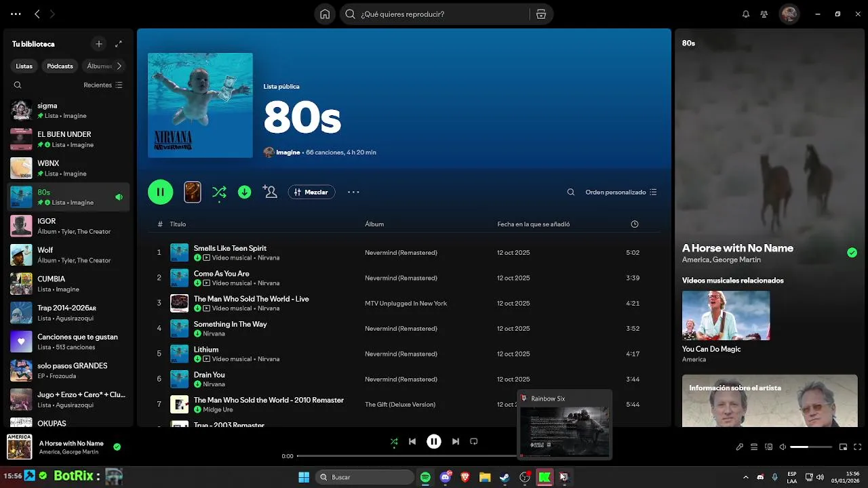Skip to previous track
The height and width of the screenshot is (488, 868).
pos(412,441)
